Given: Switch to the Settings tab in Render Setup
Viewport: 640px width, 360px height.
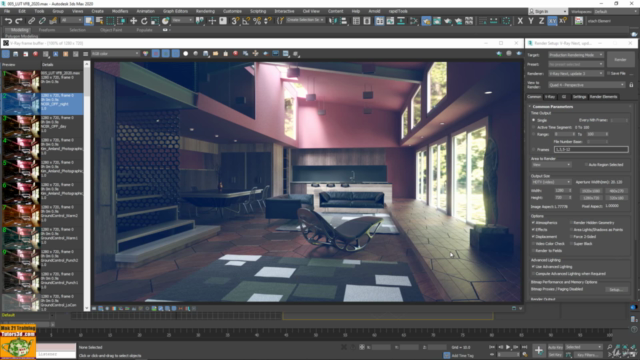Looking at the screenshot, I should point(579,97).
